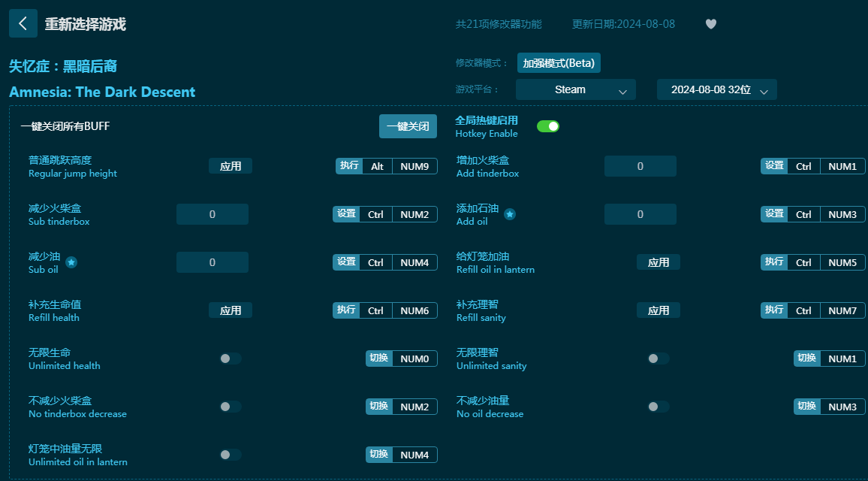Image resolution: width=868 pixels, height=481 pixels.
Task: Turn on No tinderbox decrease
Action: (x=231, y=407)
